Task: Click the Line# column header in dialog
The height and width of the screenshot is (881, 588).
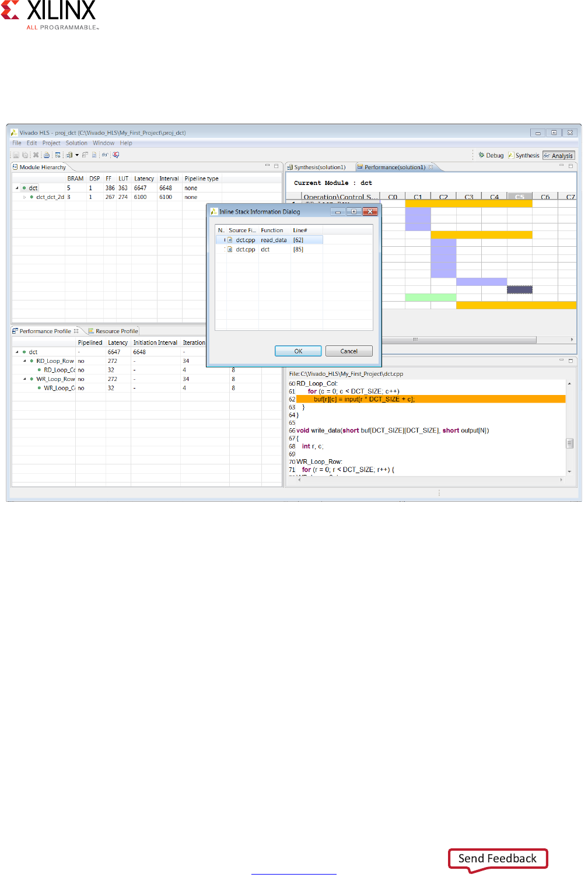Action: (x=306, y=230)
